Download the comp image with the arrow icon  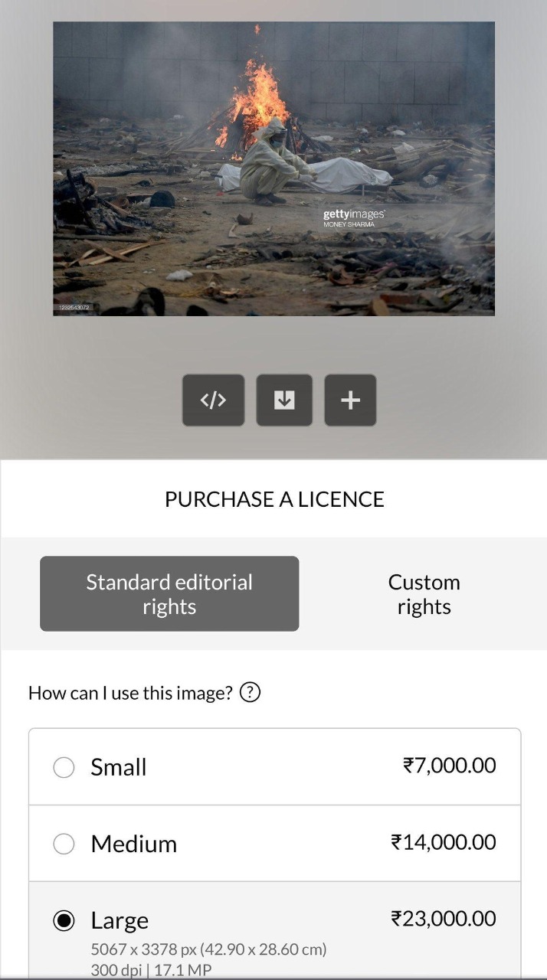[284, 400]
